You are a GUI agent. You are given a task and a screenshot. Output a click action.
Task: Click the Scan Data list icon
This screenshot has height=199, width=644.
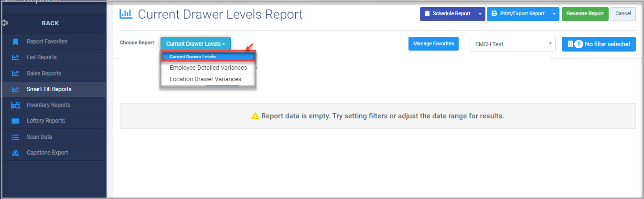click(x=15, y=137)
